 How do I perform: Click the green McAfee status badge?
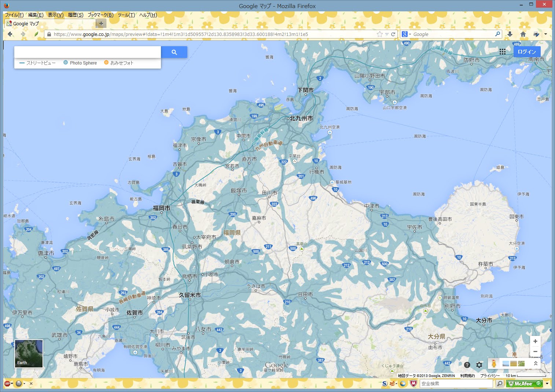pos(524,384)
